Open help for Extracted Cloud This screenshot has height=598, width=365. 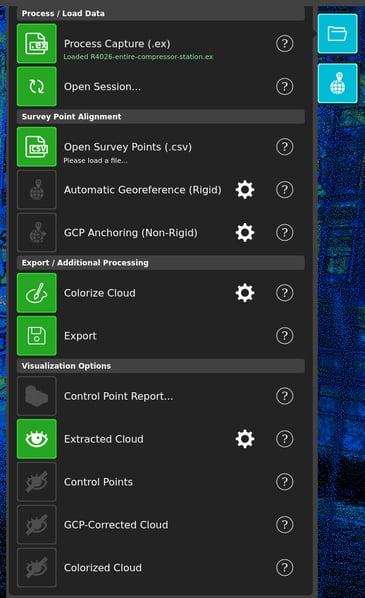click(285, 439)
